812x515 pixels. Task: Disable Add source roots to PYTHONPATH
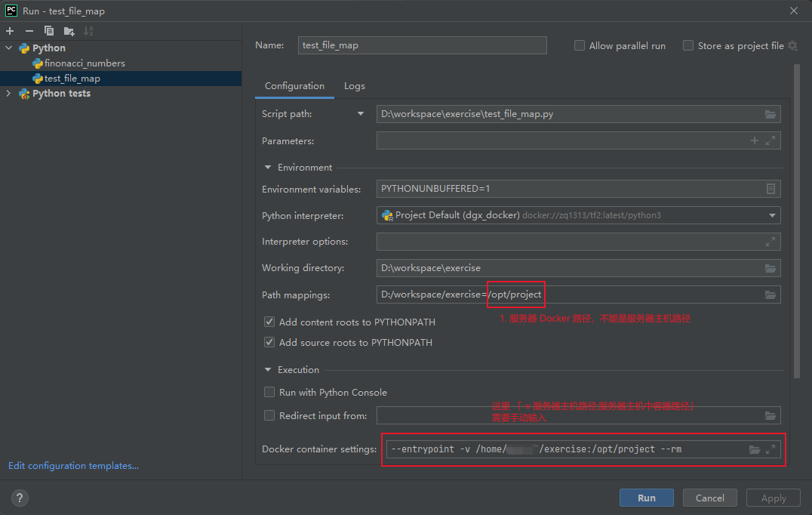pyautogui.click(x=269, y=342)
